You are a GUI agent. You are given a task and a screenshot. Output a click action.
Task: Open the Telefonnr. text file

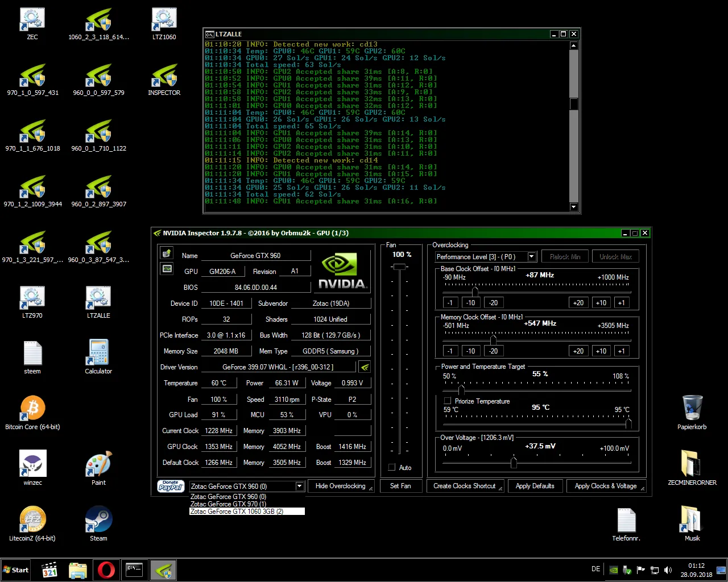coord(626,525)
